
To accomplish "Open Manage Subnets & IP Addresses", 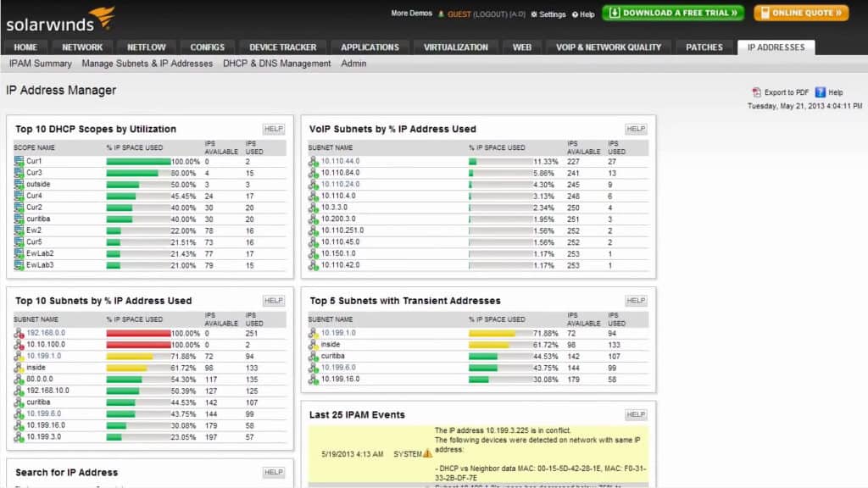I will pos(147,64).
